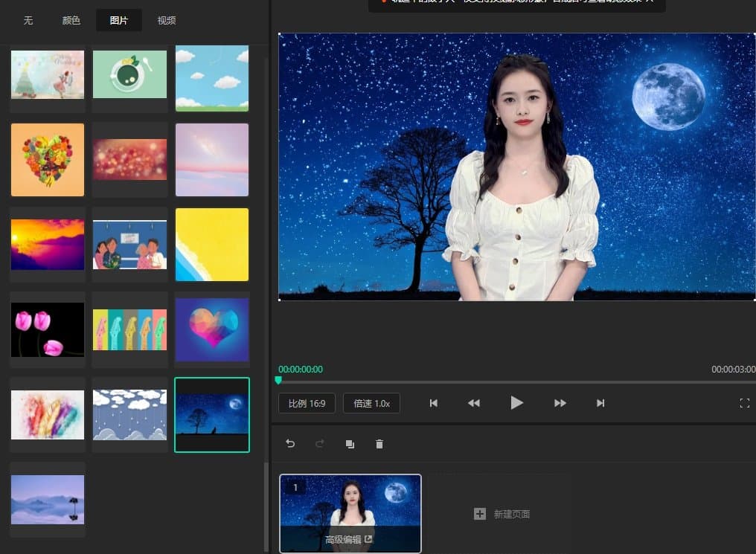Switch to the 颜色 tab
The height and width of the screenshot is (554, 756).
pos(71,20)
